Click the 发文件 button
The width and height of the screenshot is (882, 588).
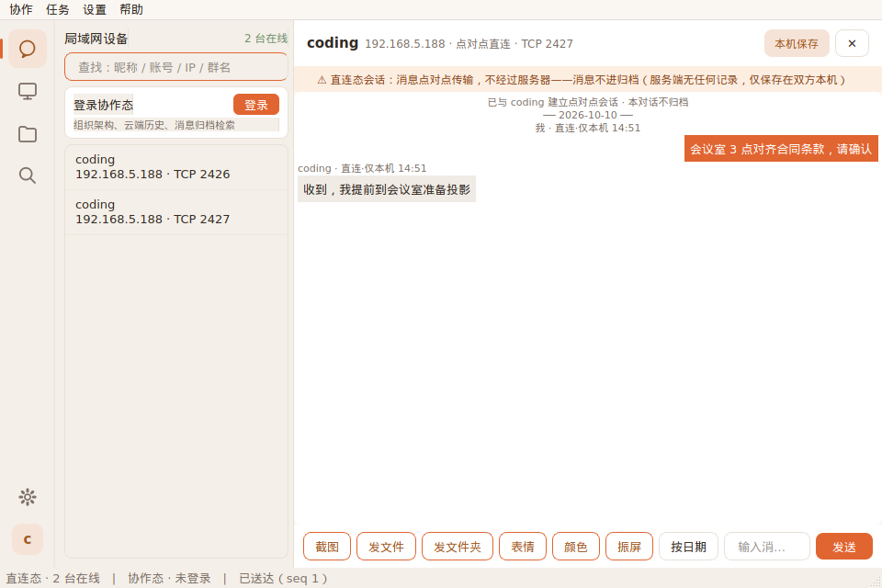(386, 547)
